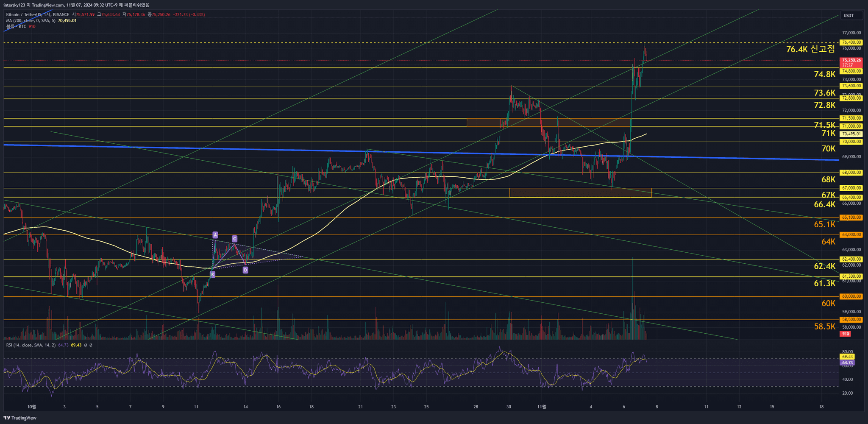
Task: Click the yellow 69.43 RSI axis label
Action: (847, 357)
